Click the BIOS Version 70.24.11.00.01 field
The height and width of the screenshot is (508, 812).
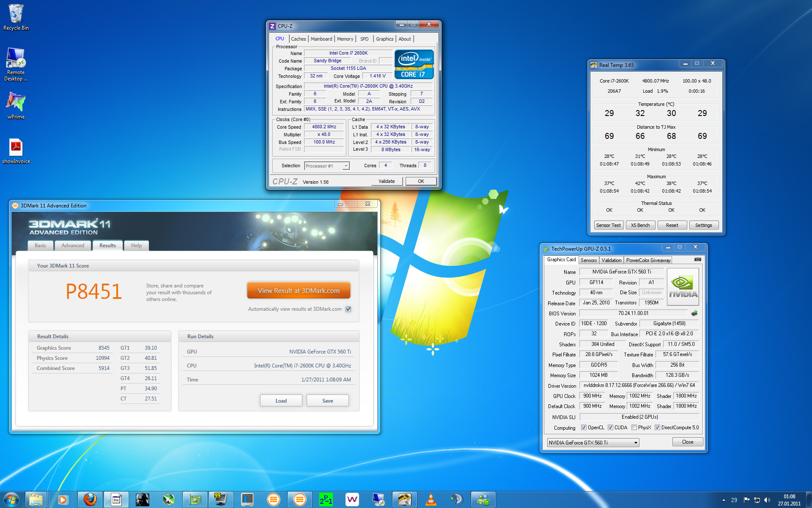[x=633, y=313]
